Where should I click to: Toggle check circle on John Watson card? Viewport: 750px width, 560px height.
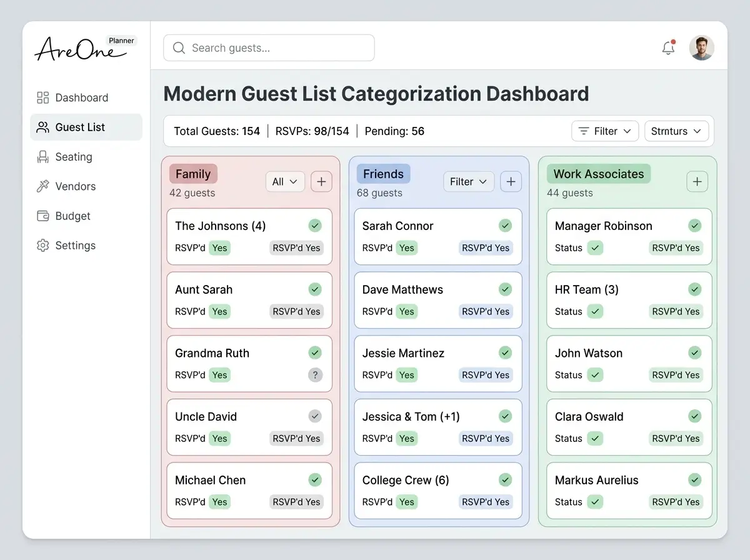[x=695, y=353]
